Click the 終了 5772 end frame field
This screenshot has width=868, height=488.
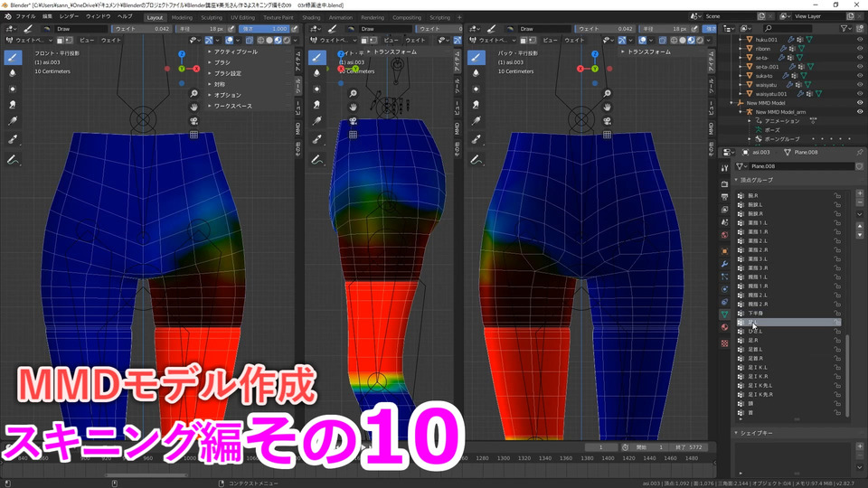point(687,447)
